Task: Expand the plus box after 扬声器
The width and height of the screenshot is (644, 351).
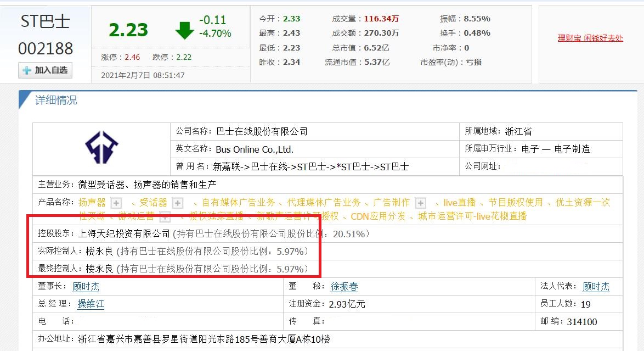Action: click(116, 203)
